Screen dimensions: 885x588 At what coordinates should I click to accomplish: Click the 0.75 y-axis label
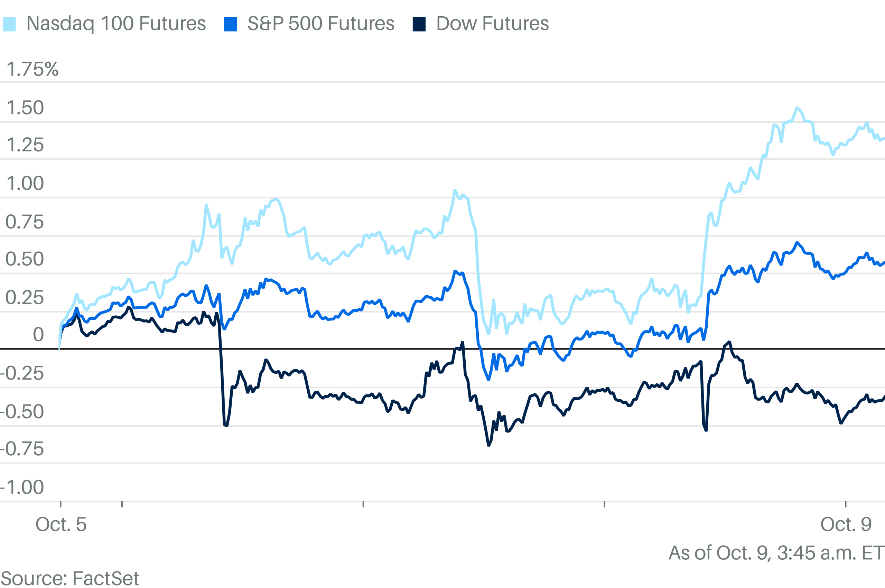coord(25,222)
